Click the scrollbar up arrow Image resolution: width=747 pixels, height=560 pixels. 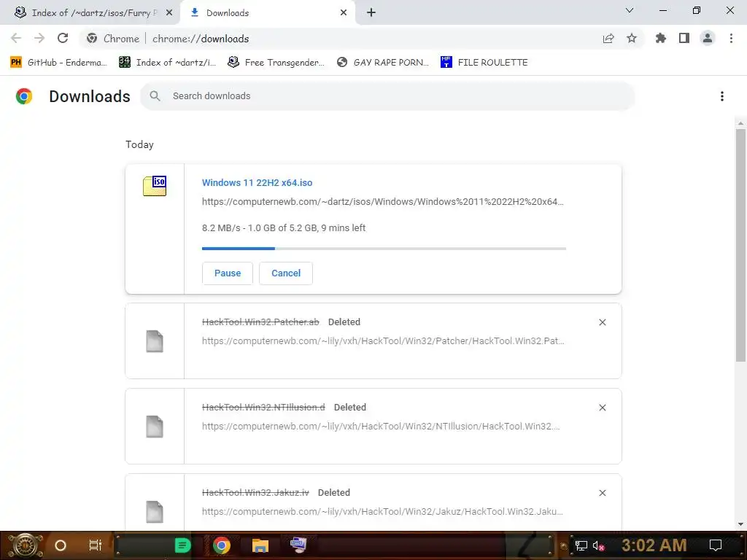740,123
